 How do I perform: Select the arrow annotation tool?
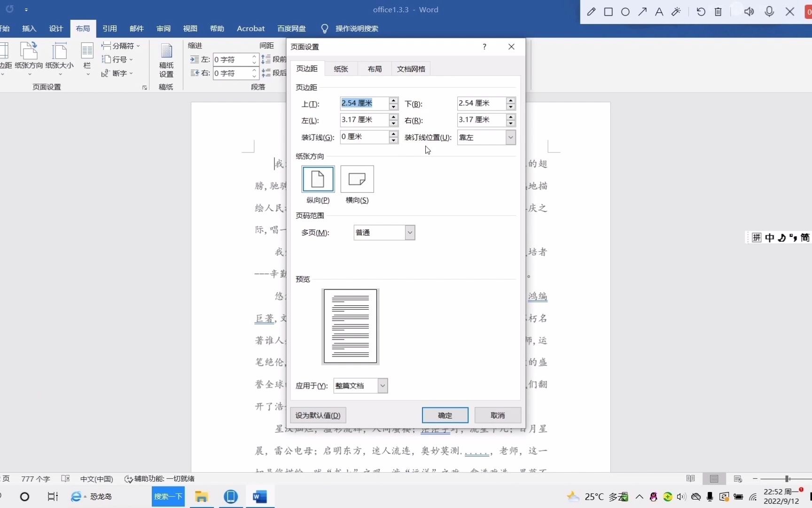[x=642, y=12]
